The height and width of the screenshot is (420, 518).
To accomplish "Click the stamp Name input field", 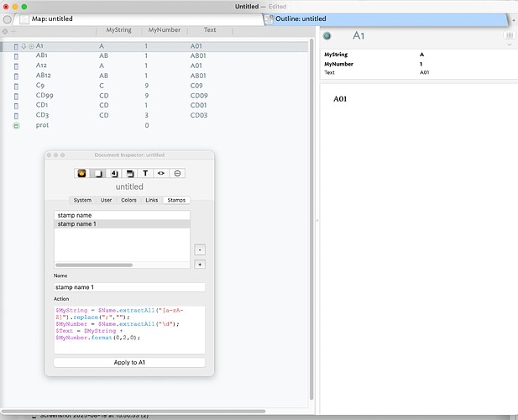I will tap(129, 287).
